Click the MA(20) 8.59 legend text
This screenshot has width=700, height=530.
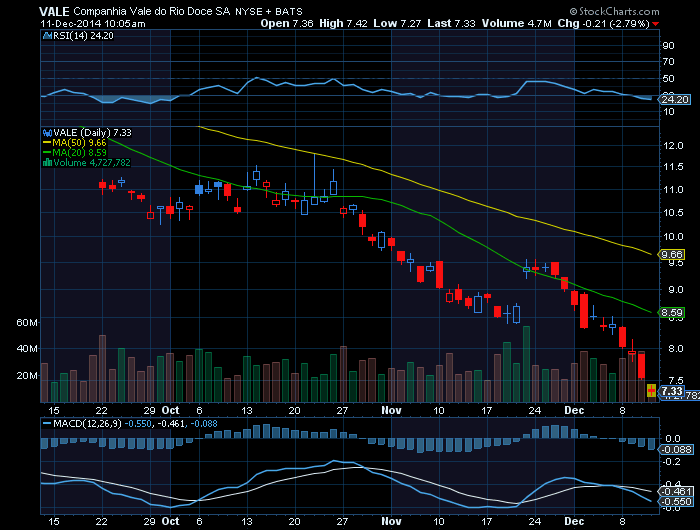tap(79, 153)
